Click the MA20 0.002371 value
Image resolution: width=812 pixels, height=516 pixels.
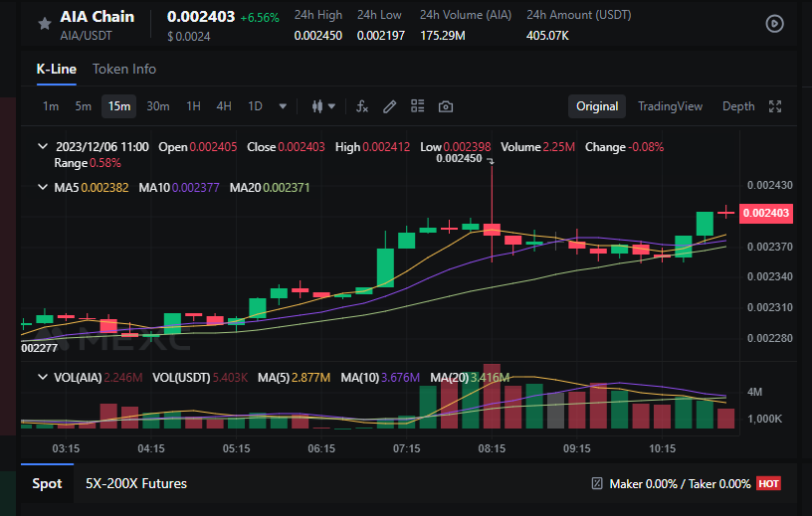[x=286, y=187]
